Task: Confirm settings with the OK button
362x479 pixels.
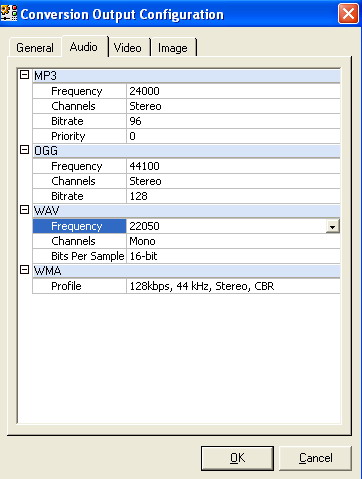Action: (x=237, y=458)
